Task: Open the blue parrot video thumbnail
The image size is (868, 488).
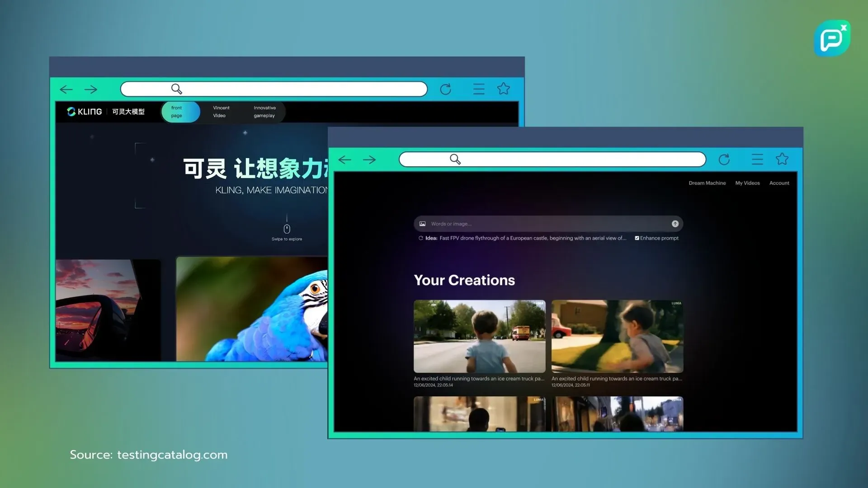Action: tap(251, 309)
